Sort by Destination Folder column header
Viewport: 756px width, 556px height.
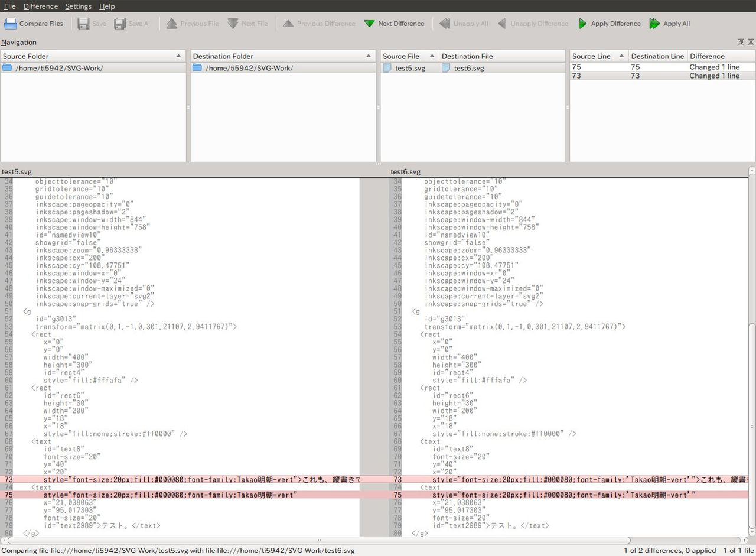(283, 56)
